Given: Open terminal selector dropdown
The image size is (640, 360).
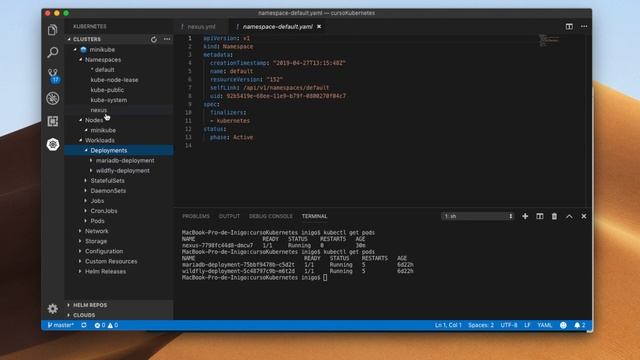Looking at the screenshot, I should pyautogui.click(x=478, y=216).
